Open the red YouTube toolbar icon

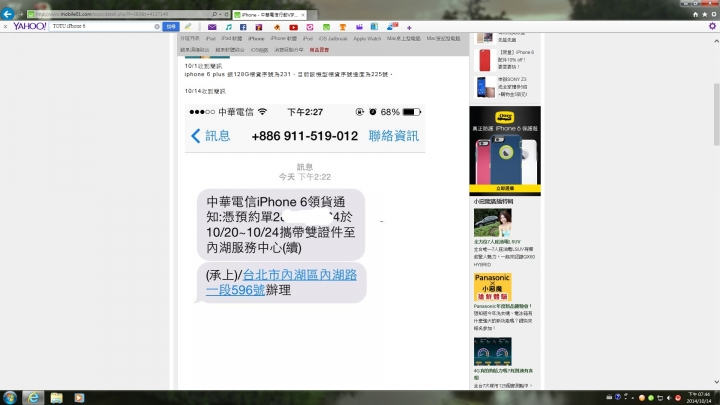(293, 27)
